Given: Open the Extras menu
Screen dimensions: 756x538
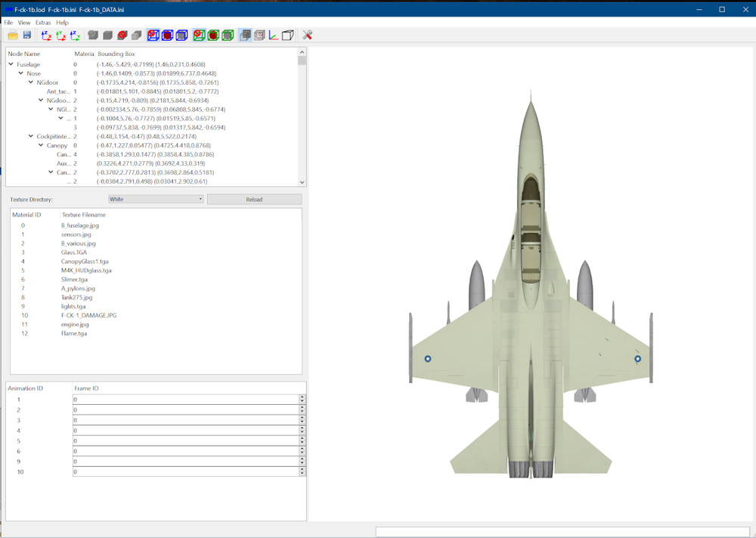Looking at the screenshot, I should 43,23.
